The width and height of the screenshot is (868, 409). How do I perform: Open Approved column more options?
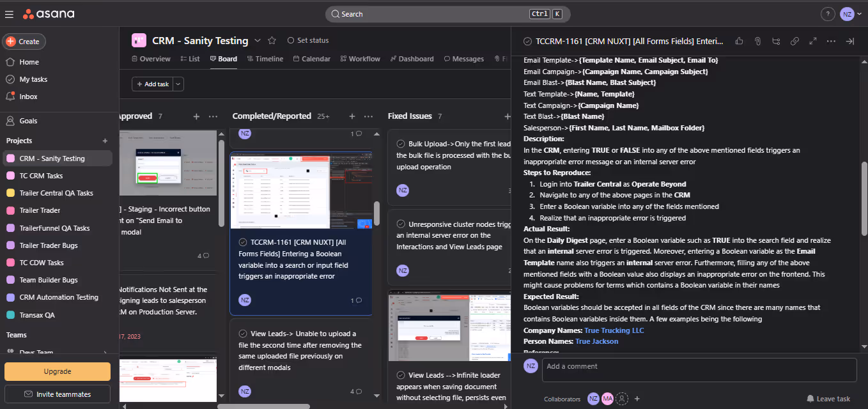(x=213, y=116)
